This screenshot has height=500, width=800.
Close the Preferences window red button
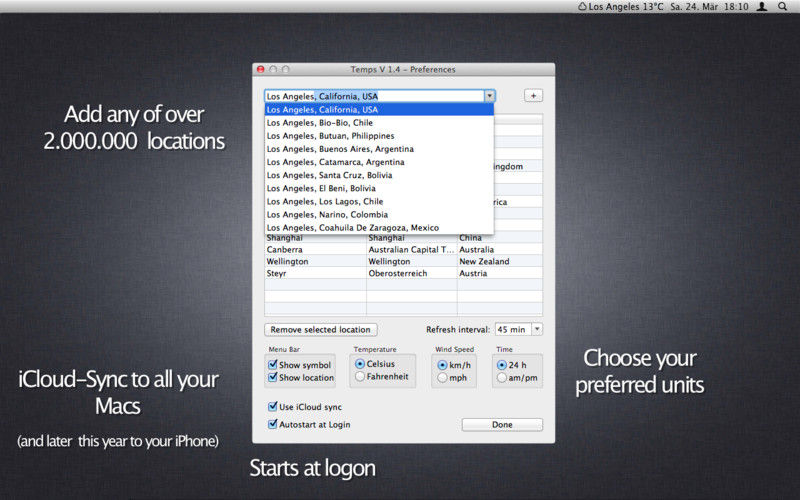[x=260, y=69]
